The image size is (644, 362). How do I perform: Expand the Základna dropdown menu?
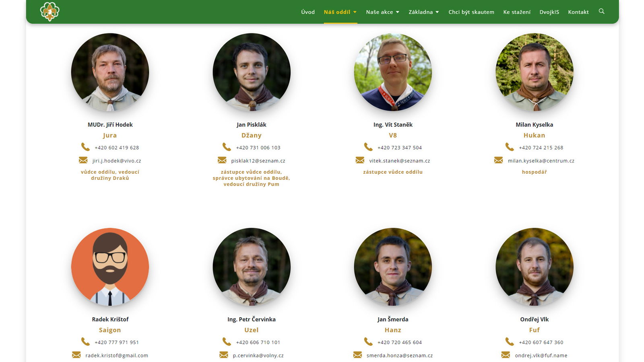point(424,12)
